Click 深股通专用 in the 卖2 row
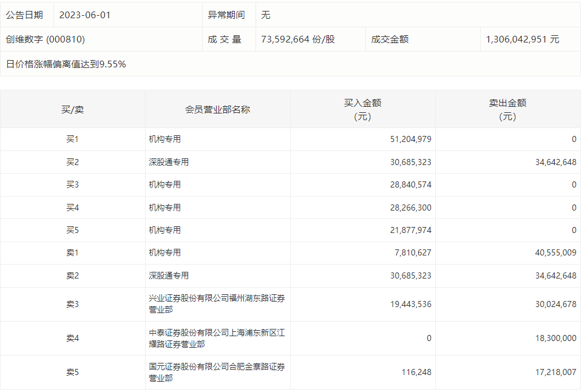This screenshot has width=582, height=392. pyautogui.click(x=169, y=276)
